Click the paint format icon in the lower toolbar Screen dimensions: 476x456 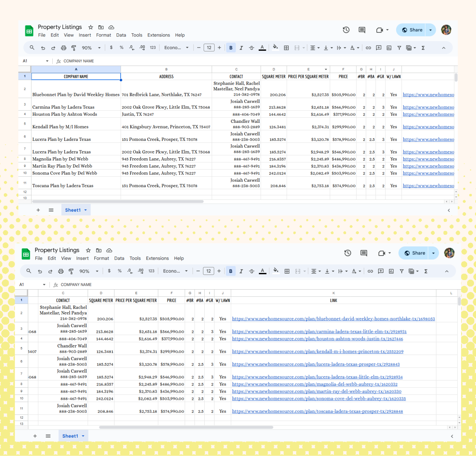(71, 271)
